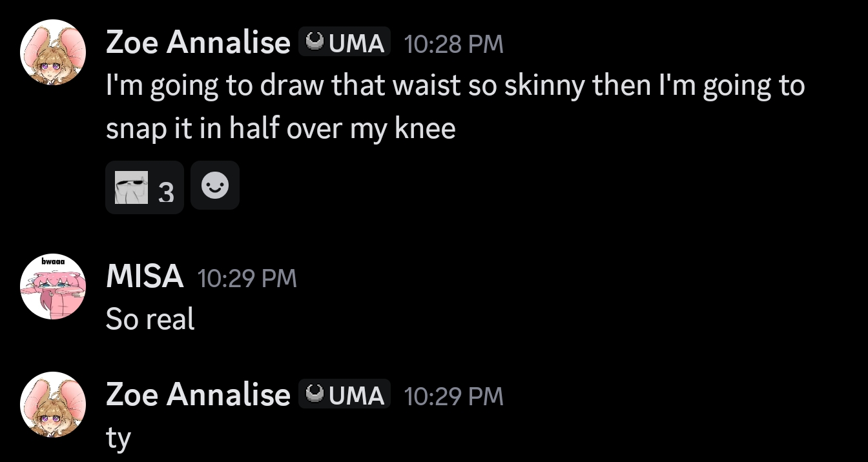
Task: Click the "So real" message text
Action: pyautogui.click(x=150, y=319)
